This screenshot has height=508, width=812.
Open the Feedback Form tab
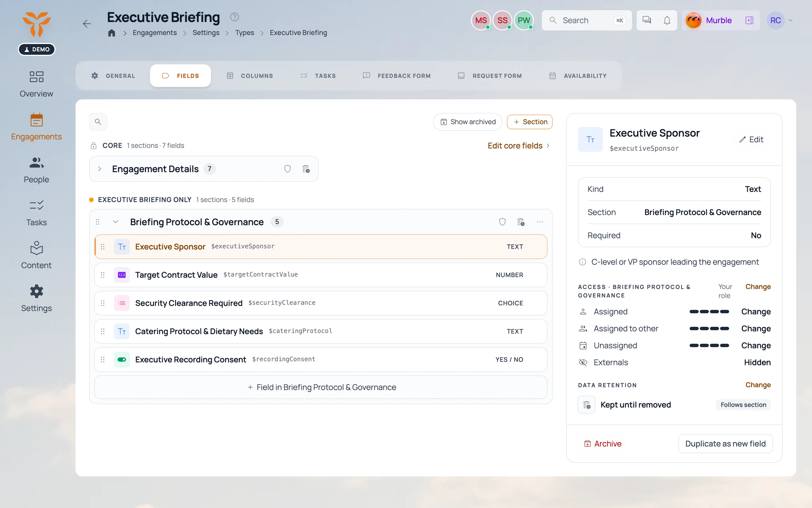pos(397,76)
